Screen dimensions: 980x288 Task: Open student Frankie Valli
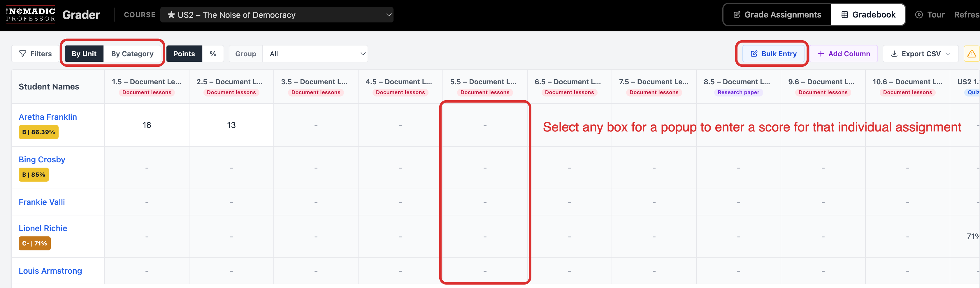[x=42, y=202]
